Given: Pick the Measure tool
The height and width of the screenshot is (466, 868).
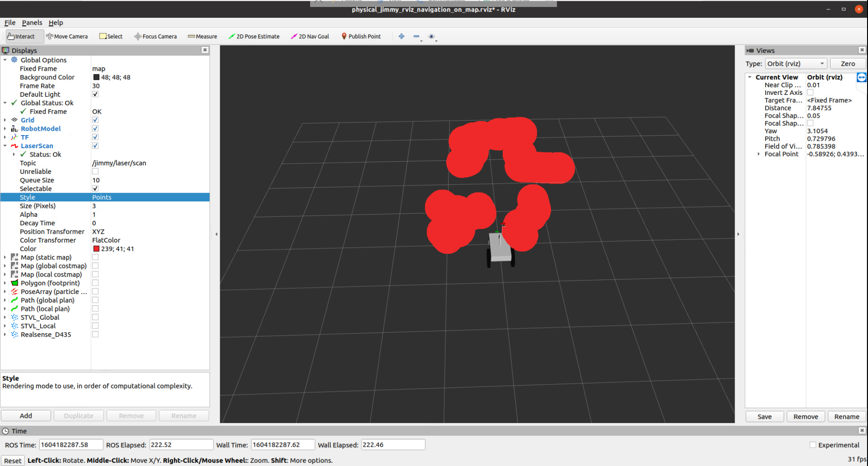Looking at the screenshot, I should [203, 36].
